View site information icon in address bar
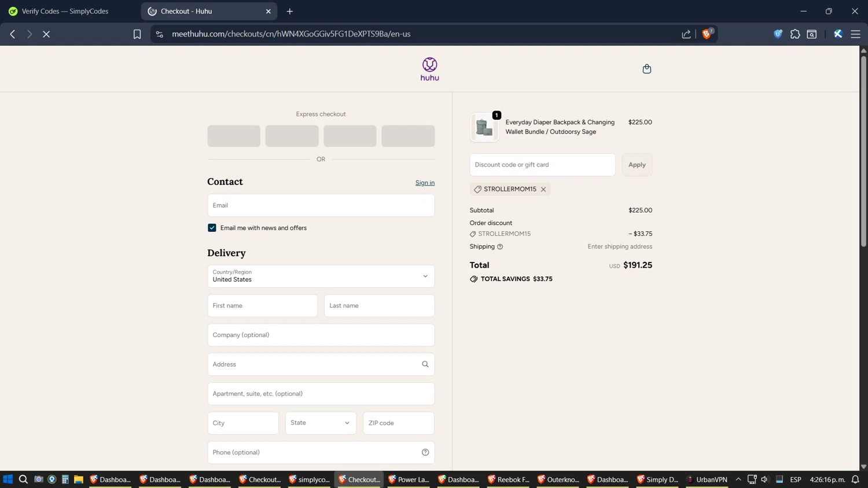 [x=160, y=34]
